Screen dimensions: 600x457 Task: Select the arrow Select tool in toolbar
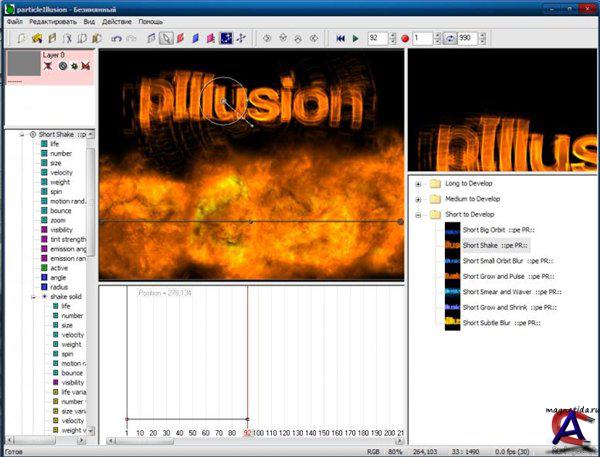[x=167, y=38]
